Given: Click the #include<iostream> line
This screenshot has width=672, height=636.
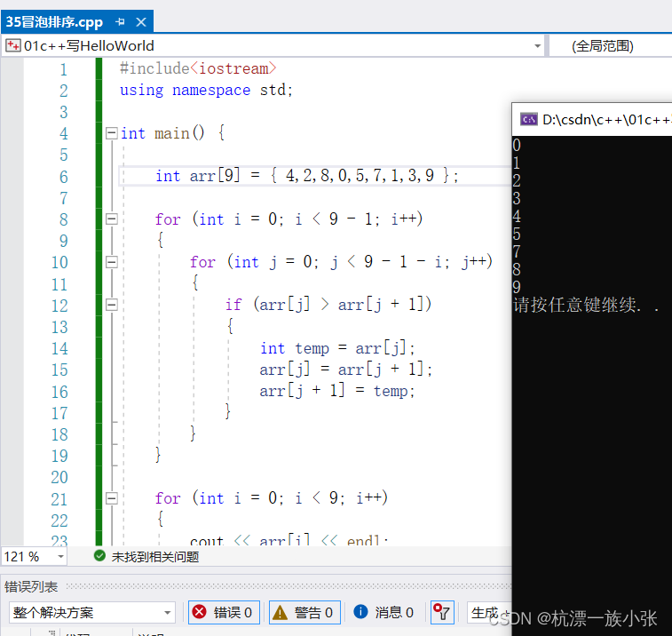Looking at the screenshot, I should (198, 68).
